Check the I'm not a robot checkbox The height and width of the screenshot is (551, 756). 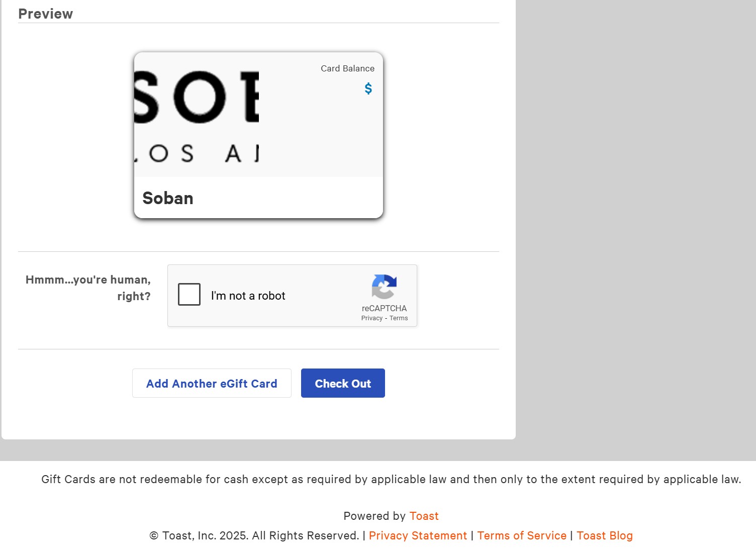coord(189,295)
